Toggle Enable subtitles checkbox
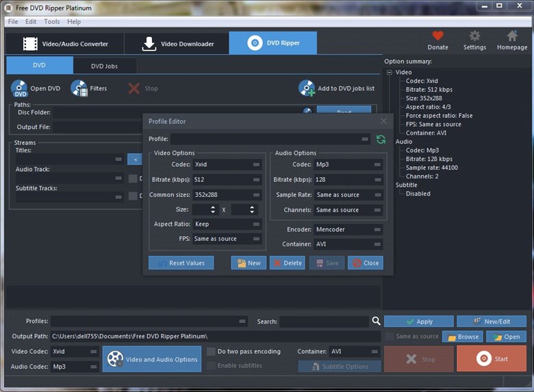Screen dimensions: 534x392 [x=211, y=365]
